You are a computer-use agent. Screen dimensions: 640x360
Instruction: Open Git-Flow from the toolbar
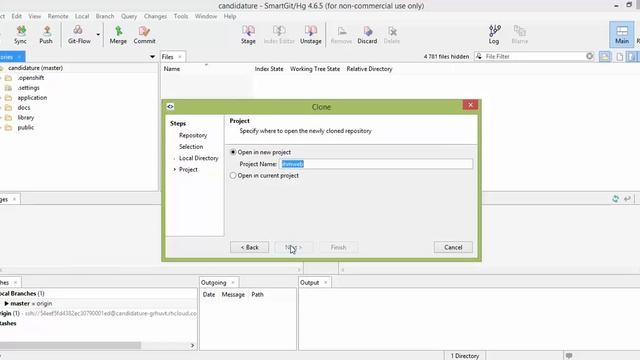(79, 35)
